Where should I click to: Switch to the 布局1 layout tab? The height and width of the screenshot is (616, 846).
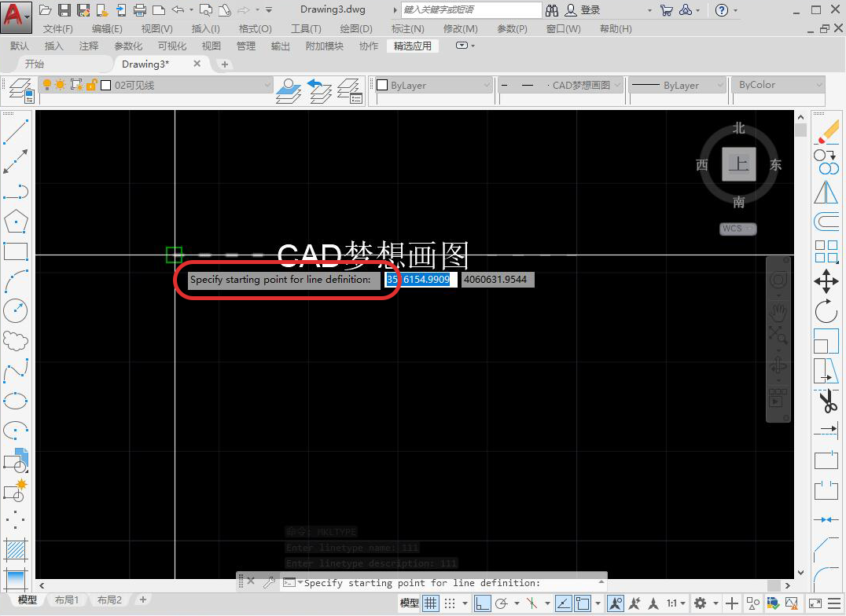pos(66,599)
